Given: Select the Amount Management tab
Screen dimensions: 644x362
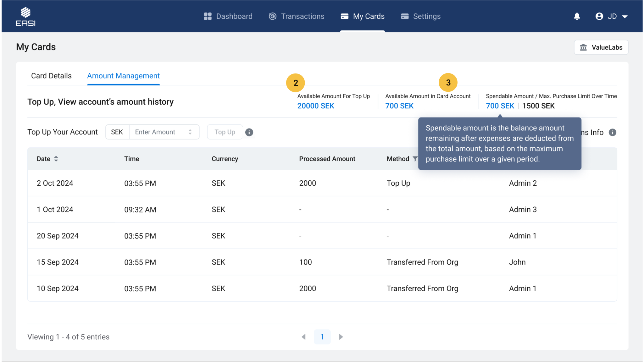Looking at the screenshot, I should (x=123, y=76).
